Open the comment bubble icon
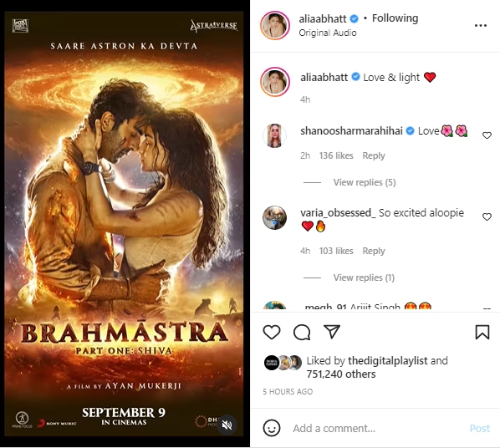500x448 pixels. [302, 333]
